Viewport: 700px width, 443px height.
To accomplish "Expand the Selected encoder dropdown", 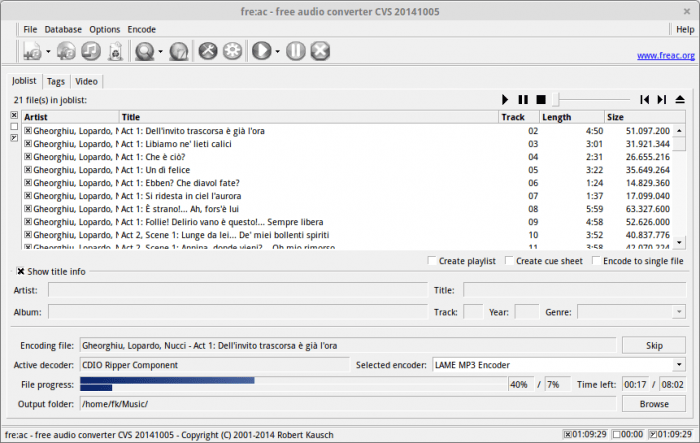I will point(679,365).
